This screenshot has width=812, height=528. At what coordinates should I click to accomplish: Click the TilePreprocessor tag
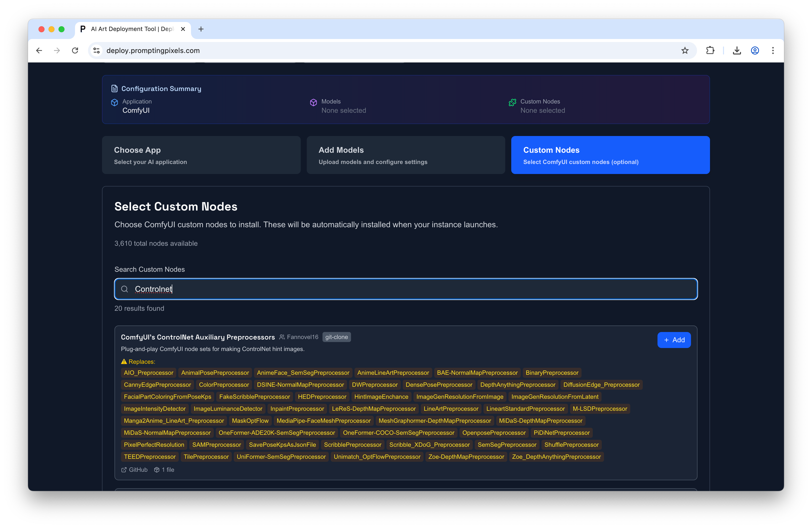point(206,457)
